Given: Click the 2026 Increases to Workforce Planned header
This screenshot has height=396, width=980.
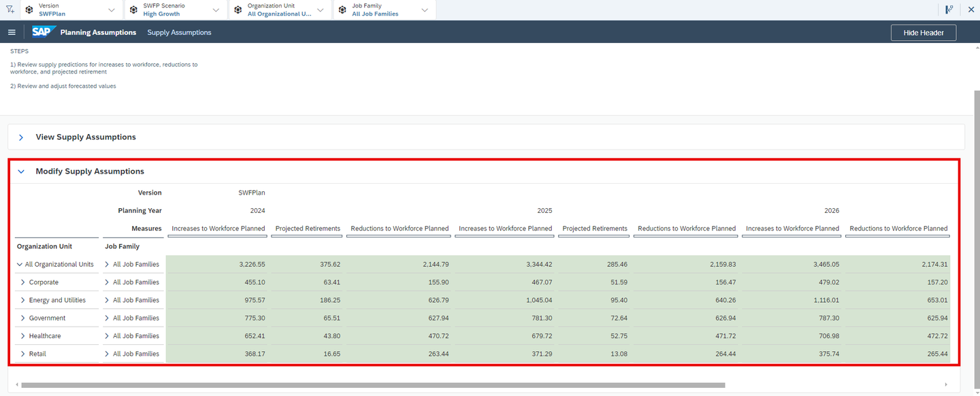Looking at the screenshot, I should click(x=793, y=229).
